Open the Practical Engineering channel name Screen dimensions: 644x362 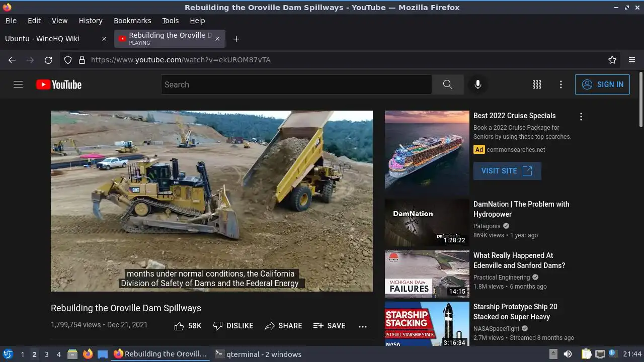(502, 278)
